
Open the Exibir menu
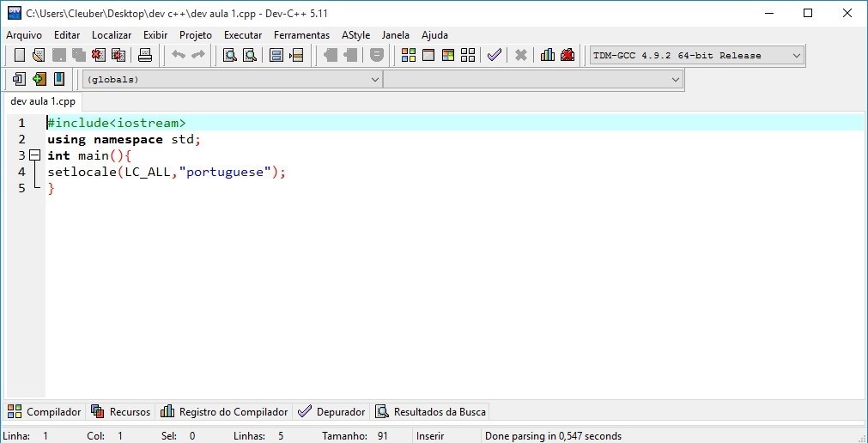click(155, 35)
